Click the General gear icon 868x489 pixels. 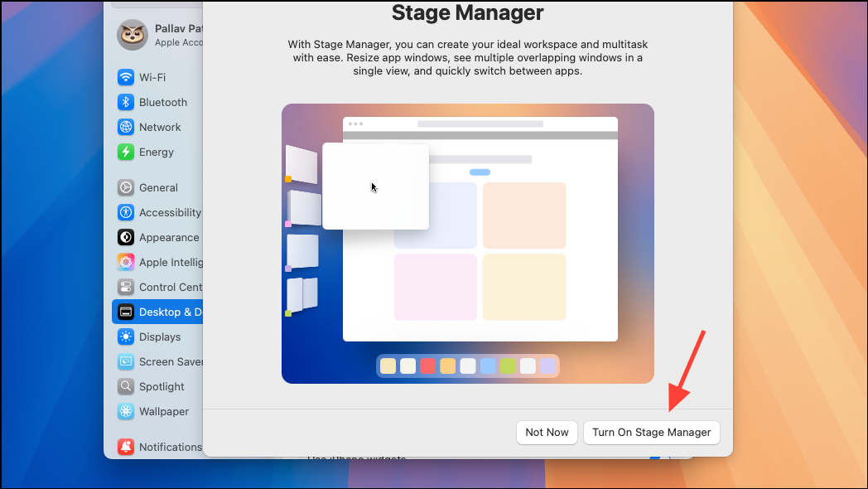pyautogui.click(x=126, y=187)
